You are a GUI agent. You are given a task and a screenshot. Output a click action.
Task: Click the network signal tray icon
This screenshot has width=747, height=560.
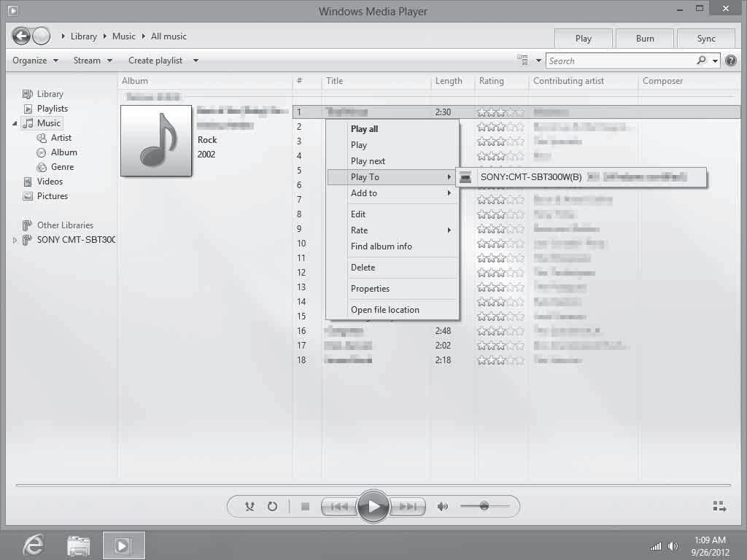656,546
